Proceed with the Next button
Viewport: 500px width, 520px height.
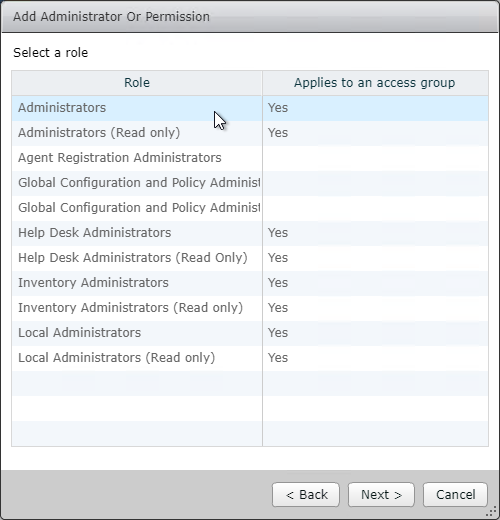pos(381,495)
